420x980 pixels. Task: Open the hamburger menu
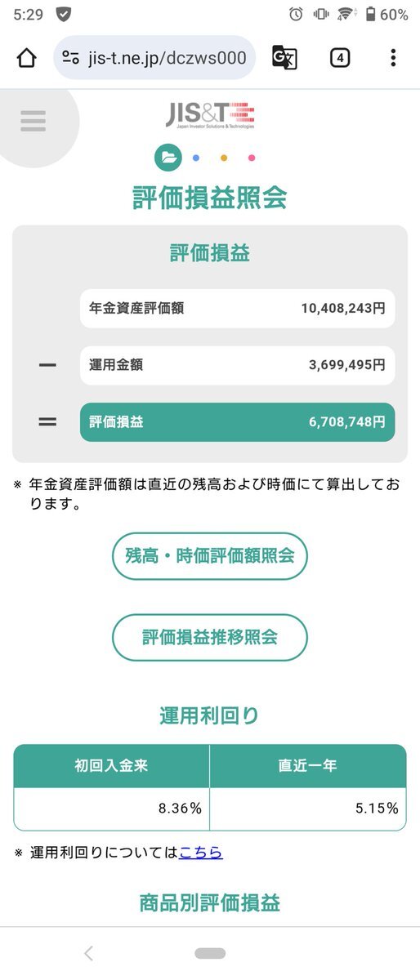(x=34, y=122)
